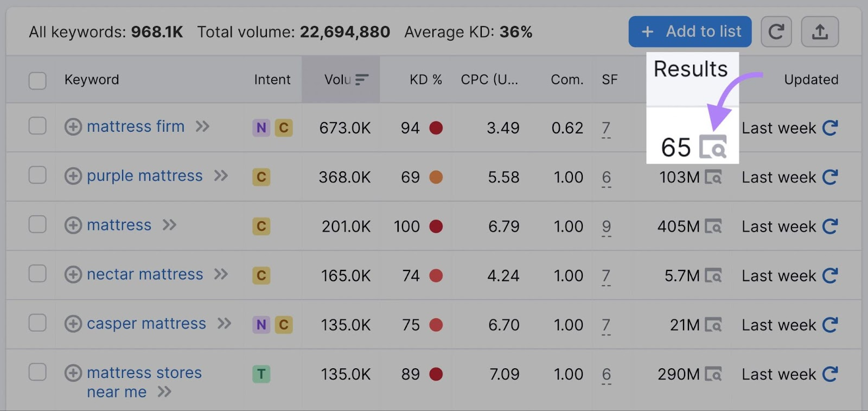Refresh casper mattress metrics icon
This screenshot has width=868, height=411.
(830, 325)
